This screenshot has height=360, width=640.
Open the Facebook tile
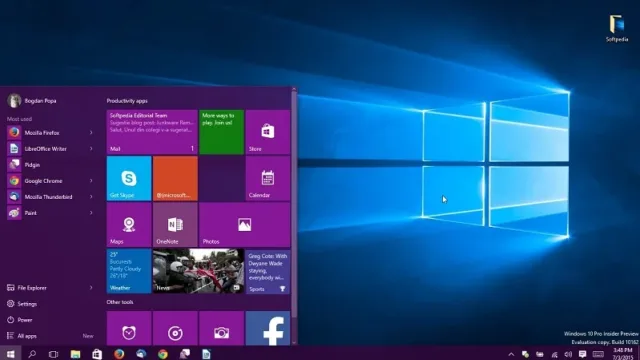268,329
